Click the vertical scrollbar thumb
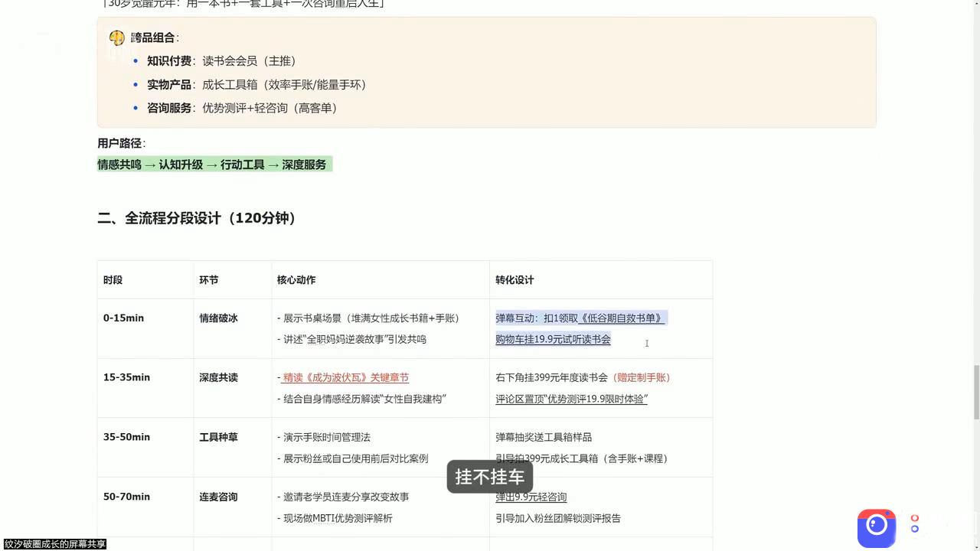 tap(976, 393)
